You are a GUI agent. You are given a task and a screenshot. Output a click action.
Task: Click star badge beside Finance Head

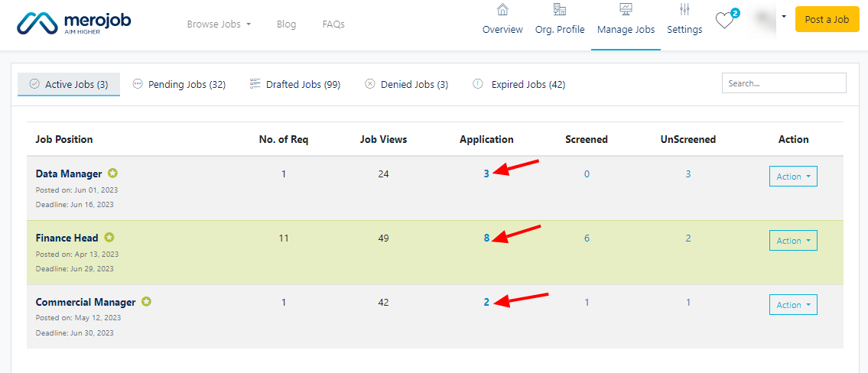[109, 238]
